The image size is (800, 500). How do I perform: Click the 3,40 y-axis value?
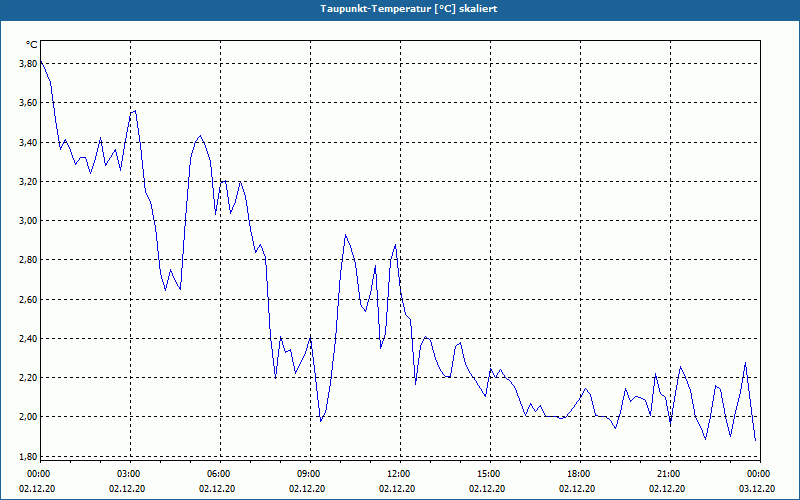pos(28,142)
